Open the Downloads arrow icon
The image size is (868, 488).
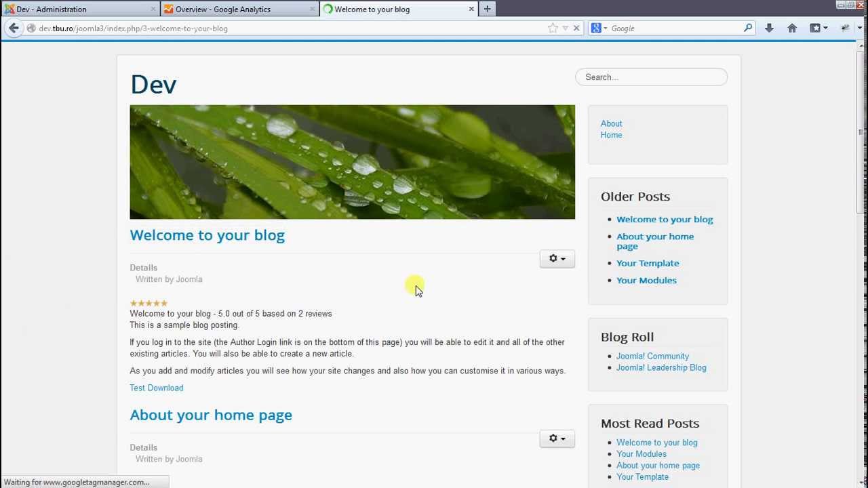[x=769, y=28]
